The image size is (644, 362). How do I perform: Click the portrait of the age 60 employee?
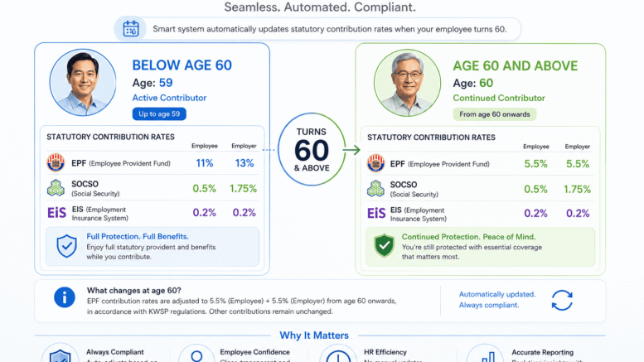point(408,83)
